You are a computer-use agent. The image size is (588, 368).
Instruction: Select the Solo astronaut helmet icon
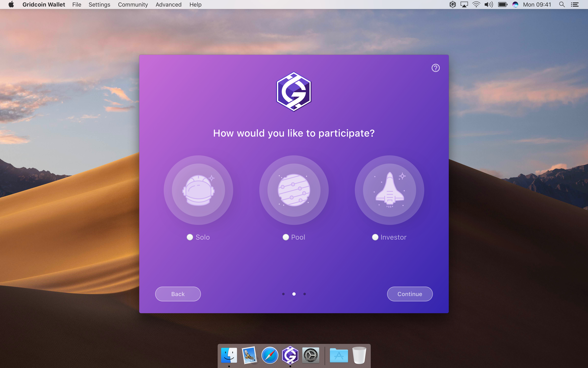pyautogui.click(x=198, y=190)
